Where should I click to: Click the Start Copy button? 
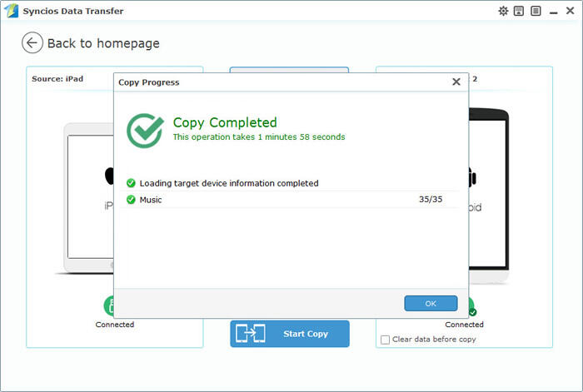pos(290,334)
